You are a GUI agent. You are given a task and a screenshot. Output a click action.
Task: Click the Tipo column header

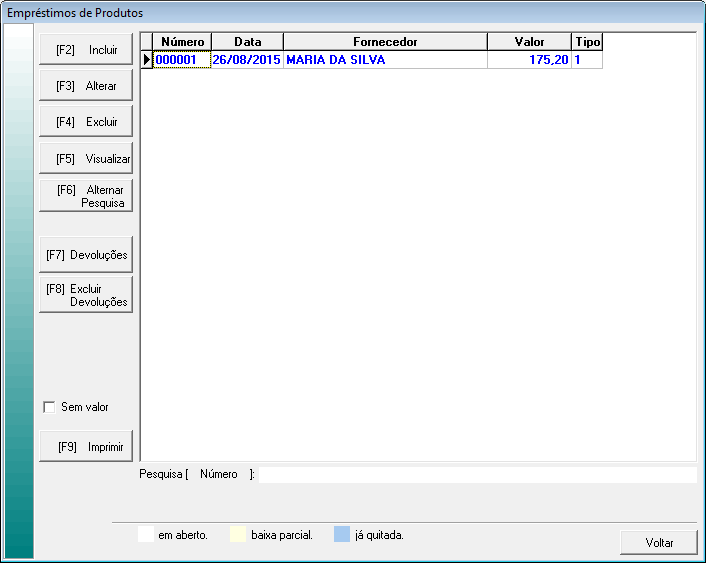(587, 42)
